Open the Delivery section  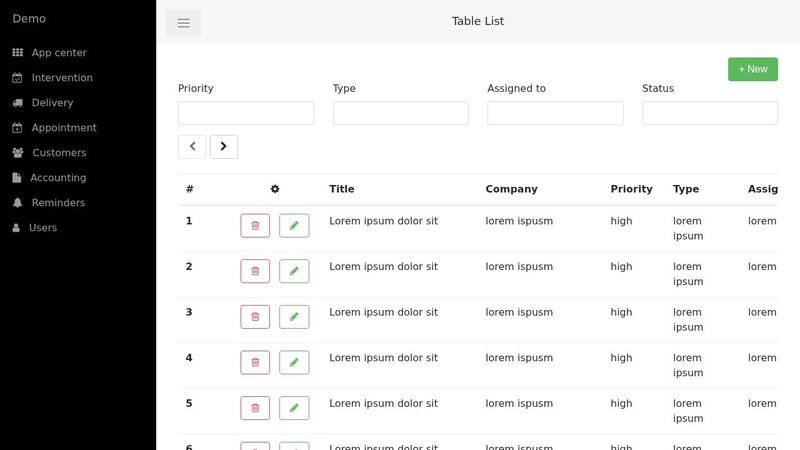52,103
